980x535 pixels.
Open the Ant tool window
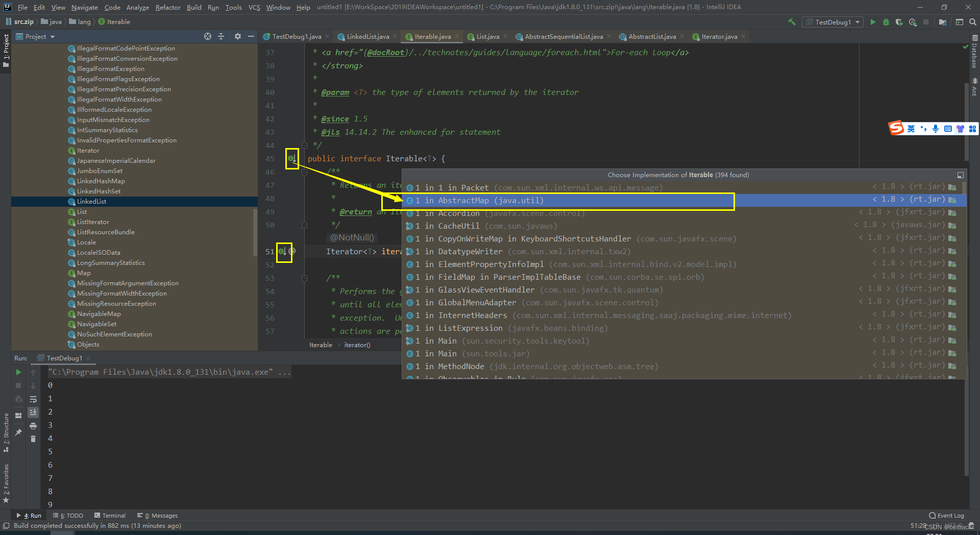coord(974,87)
